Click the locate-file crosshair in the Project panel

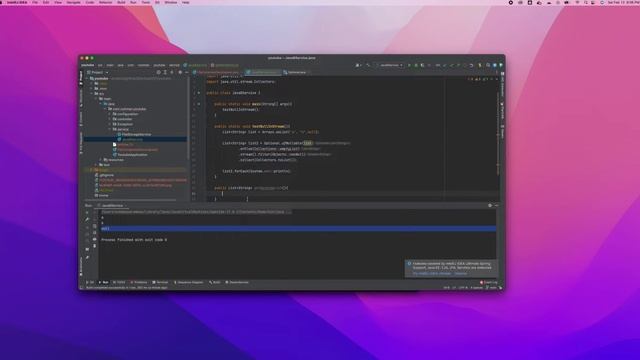[x=158, y=72]
